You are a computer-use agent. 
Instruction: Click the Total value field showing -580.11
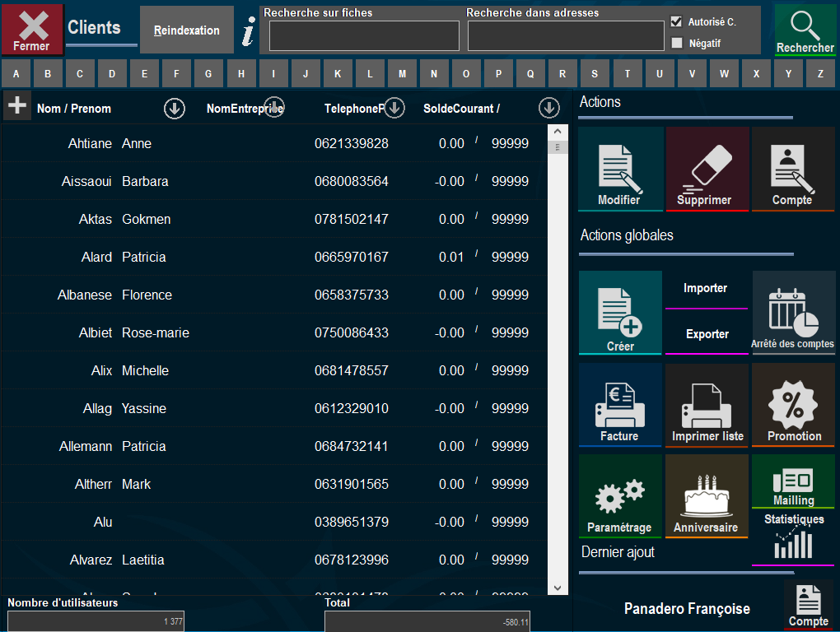point(427,621)
